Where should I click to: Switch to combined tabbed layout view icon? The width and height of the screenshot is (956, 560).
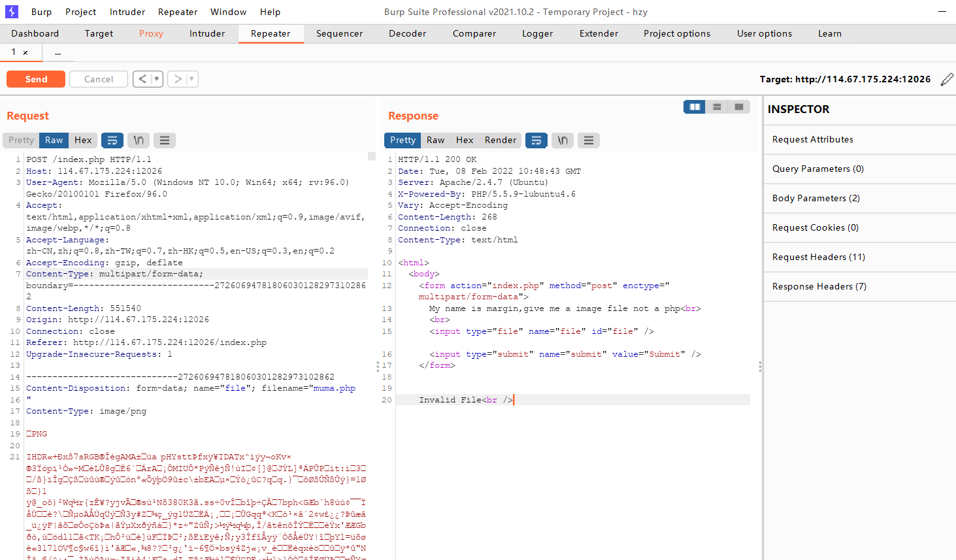pos(739,107)
